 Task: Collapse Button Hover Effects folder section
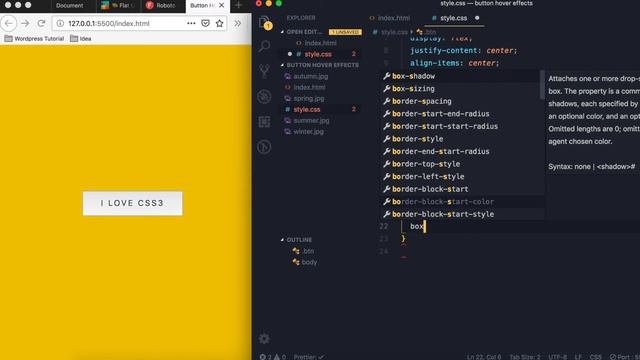(320, 65)
